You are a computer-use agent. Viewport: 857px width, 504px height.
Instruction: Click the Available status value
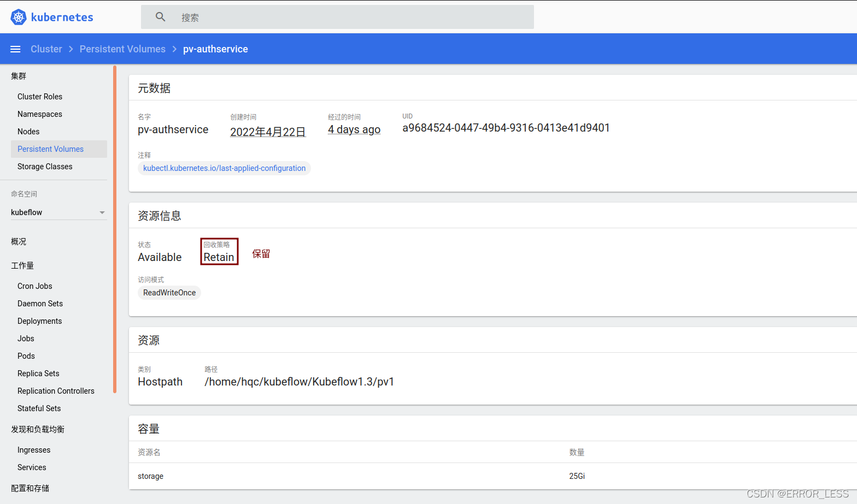pyautogui.click(x=160, y=257)
